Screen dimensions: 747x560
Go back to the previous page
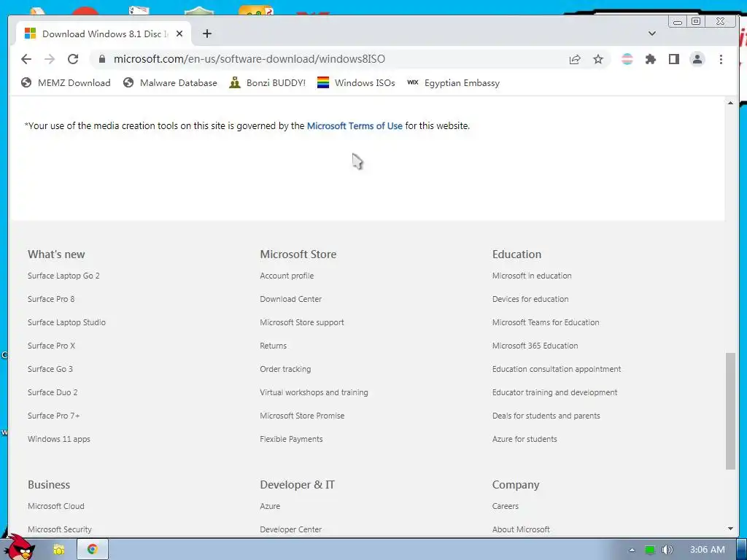click(x=26, y=59)
